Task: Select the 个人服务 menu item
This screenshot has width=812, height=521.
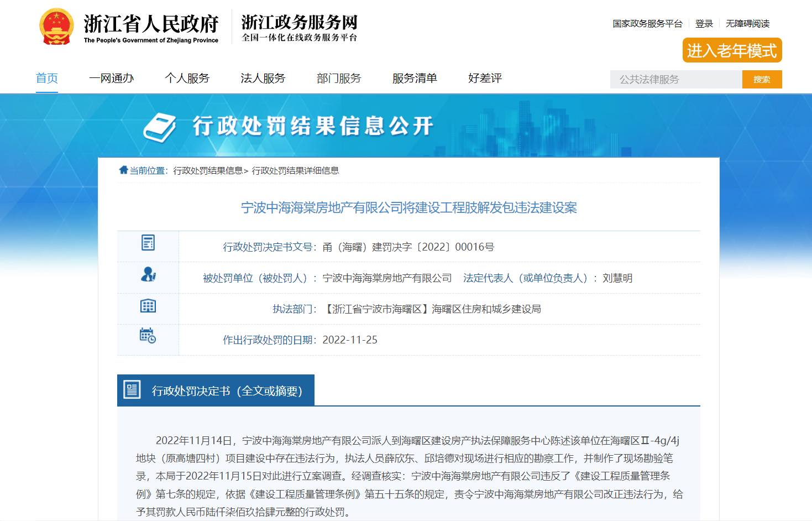Action: (187, 79)
